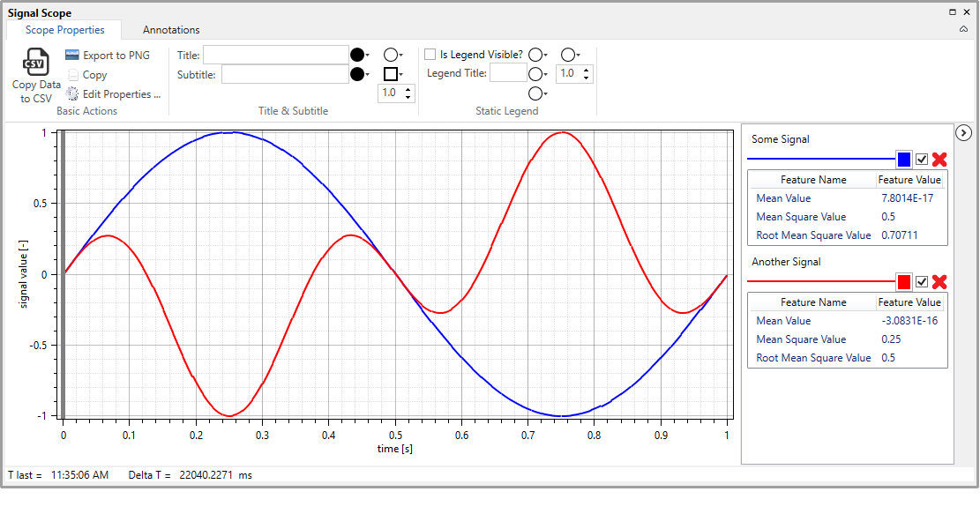This screenshot has width=980, height=514.
Task: Click the blue color swatch for Some Signal
Action: (x=903, y=160)
